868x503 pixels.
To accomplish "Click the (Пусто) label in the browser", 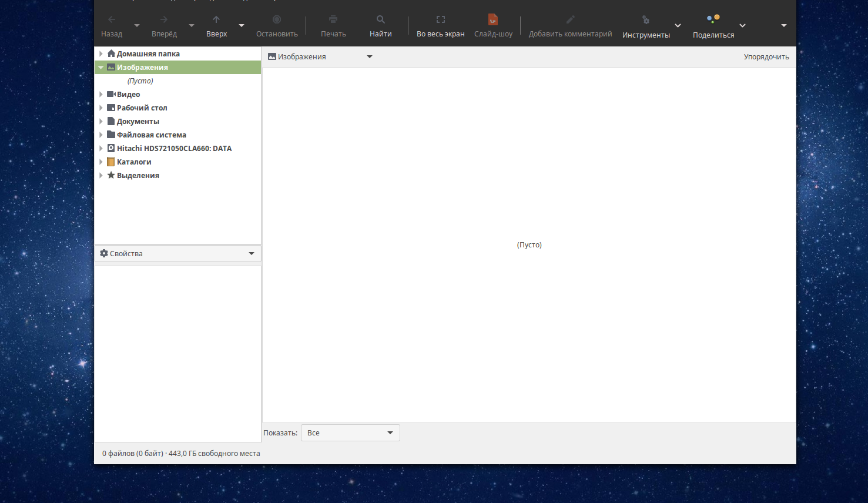I will tap(529, 245).
